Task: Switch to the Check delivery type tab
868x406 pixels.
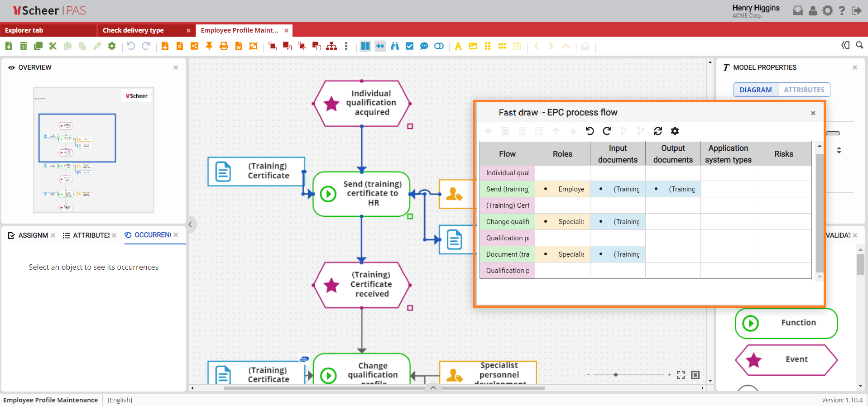Action: pos(133,30)
